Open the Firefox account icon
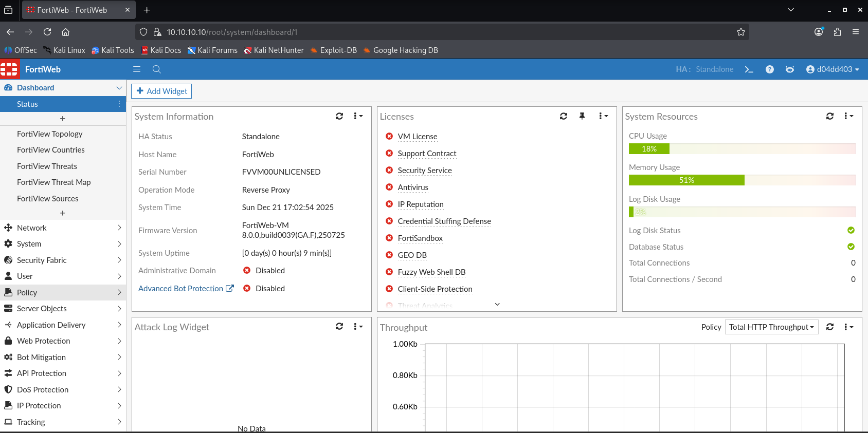The width and height of the screenshot is (868, 433). (819, 32)
